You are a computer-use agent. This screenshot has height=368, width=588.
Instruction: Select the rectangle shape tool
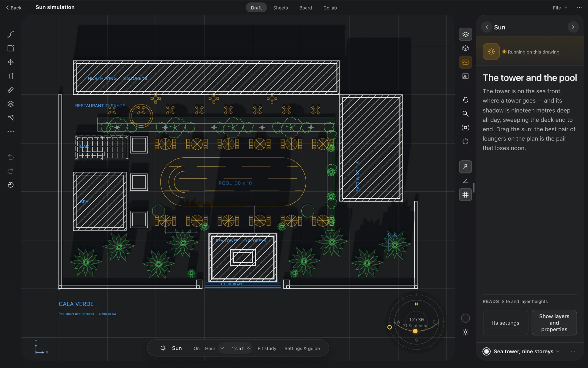11,48
